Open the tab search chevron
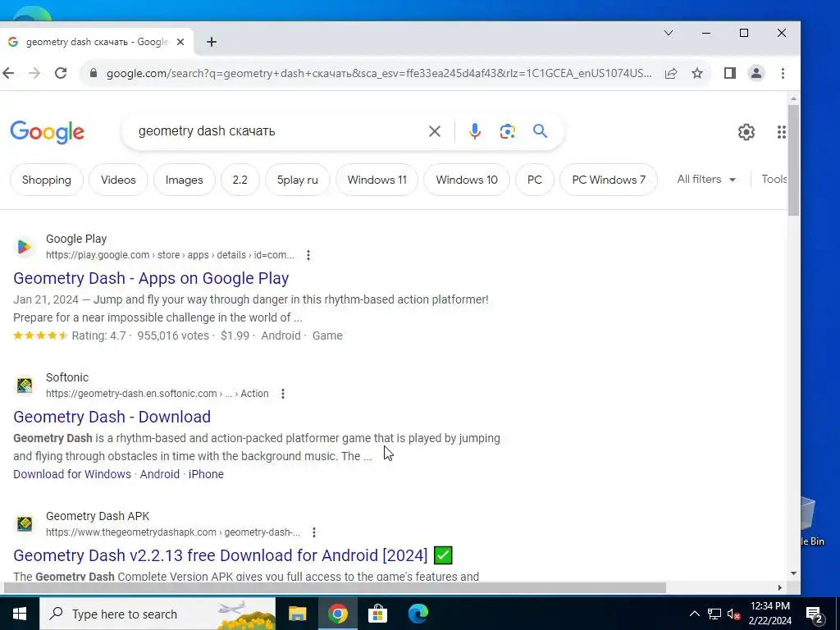The width and height of the screenshot is (840, 630). pos(669,33)
